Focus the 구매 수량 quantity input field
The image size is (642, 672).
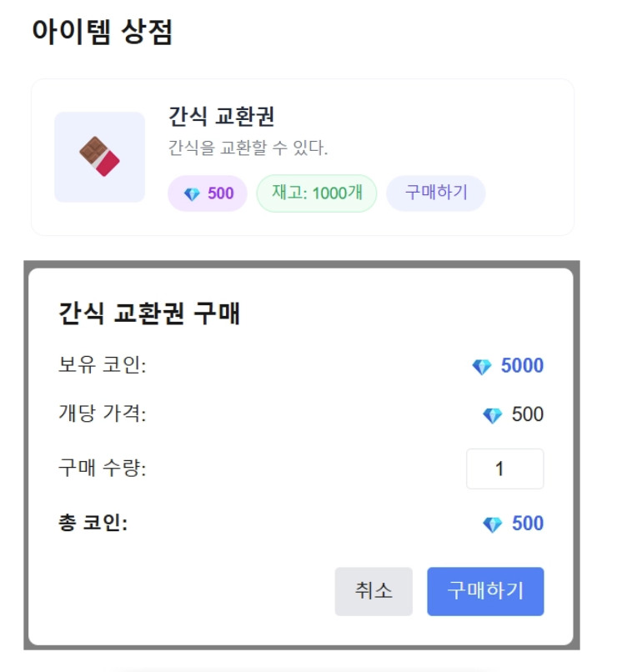click(505, 469)
